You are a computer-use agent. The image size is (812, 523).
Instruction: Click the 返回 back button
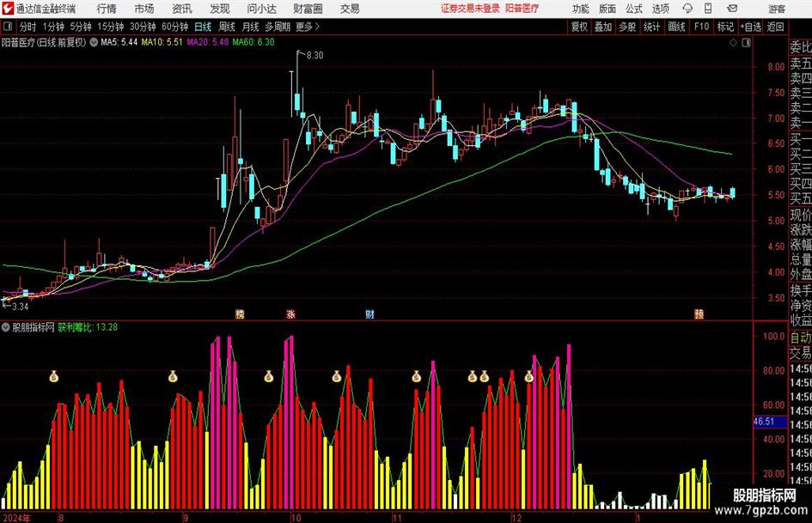point(775,27)
